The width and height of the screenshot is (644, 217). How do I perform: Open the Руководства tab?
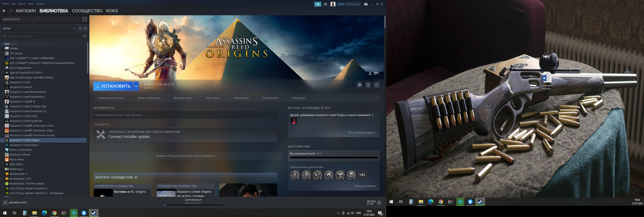click(x=270, y=98)
